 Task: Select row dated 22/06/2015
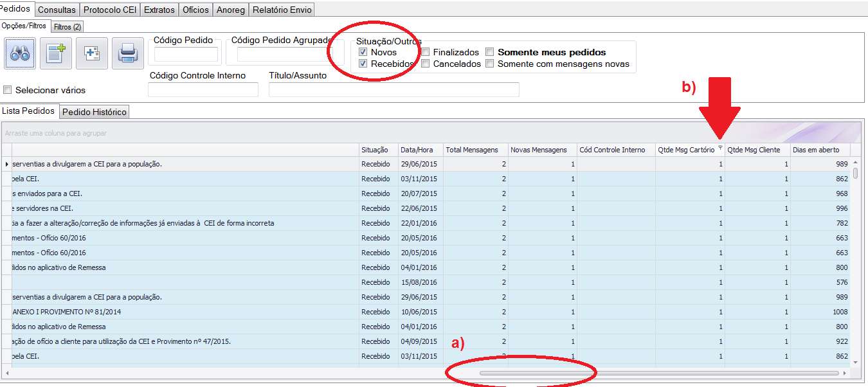(x=424, y=208)
